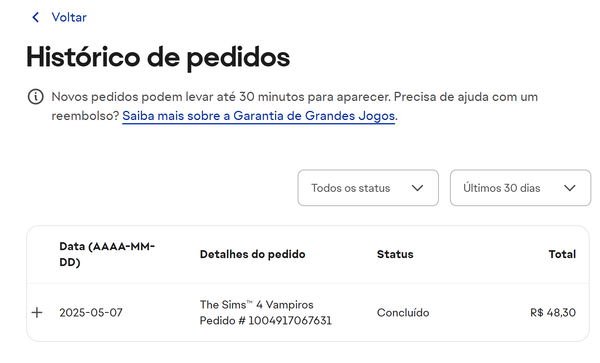
Task: Click the chevron in the date range filter
Action: coord(570,188)
